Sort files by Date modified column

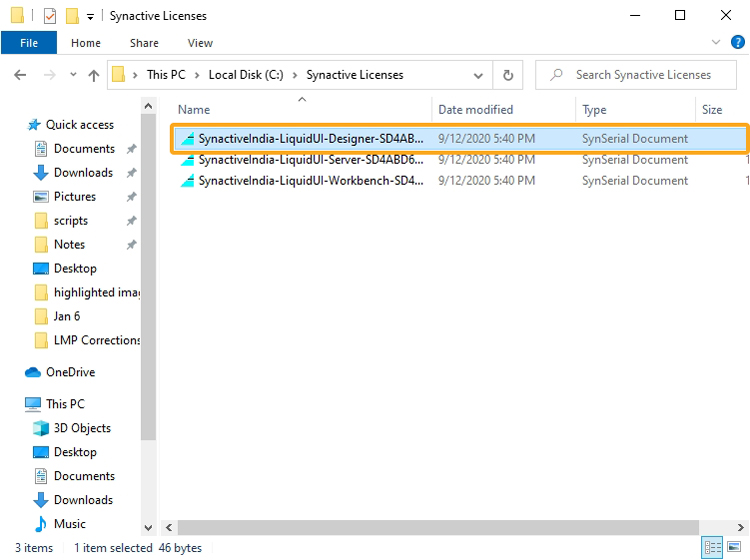click(x=475, y=110)
